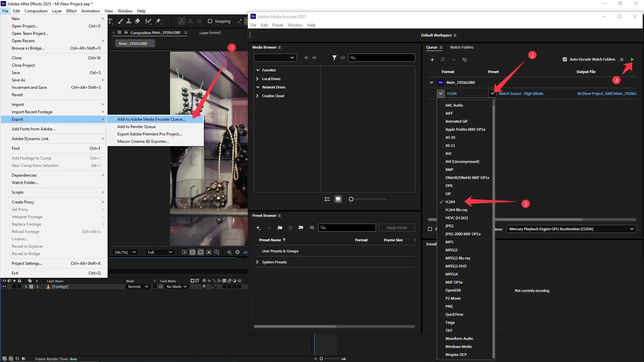Expand the System Presets group
Viewport: 644px width, 362px height.
(257, 262)
